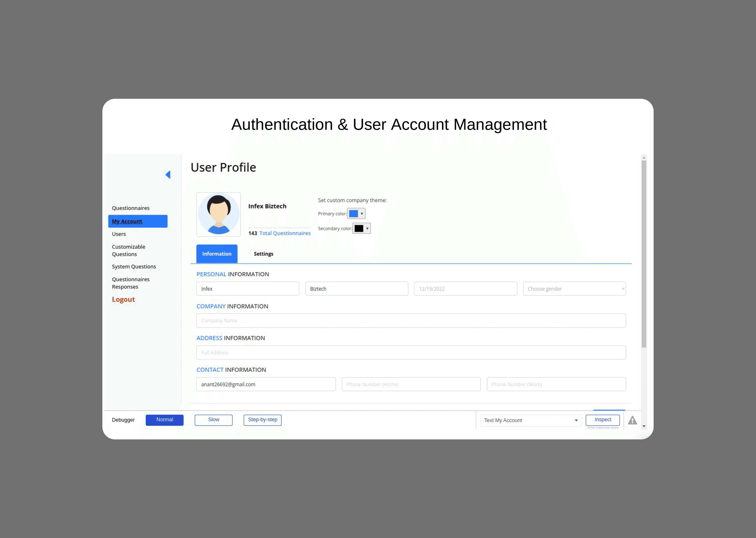Click the Phone Number (Home) field
Screen dimensions: 756x538
point(411,384)
